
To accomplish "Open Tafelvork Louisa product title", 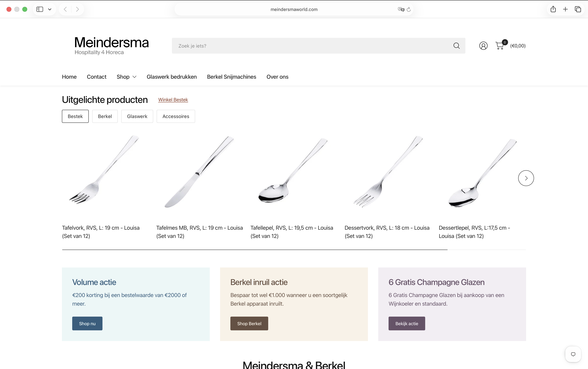I will [x=101, y=232].
